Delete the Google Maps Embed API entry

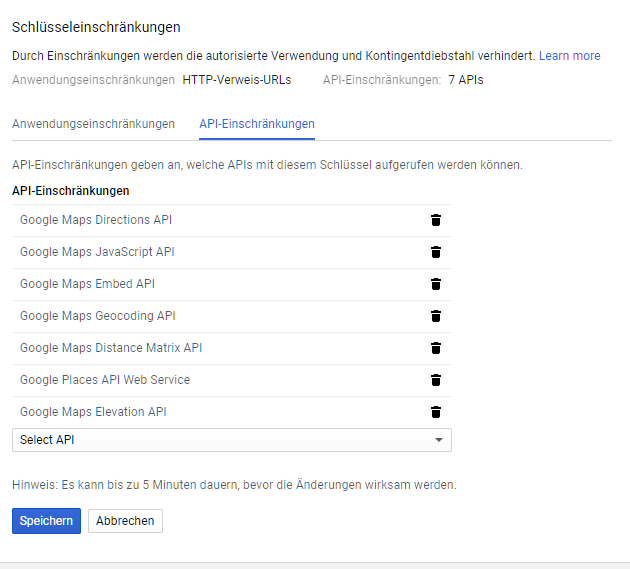[436, 284]
